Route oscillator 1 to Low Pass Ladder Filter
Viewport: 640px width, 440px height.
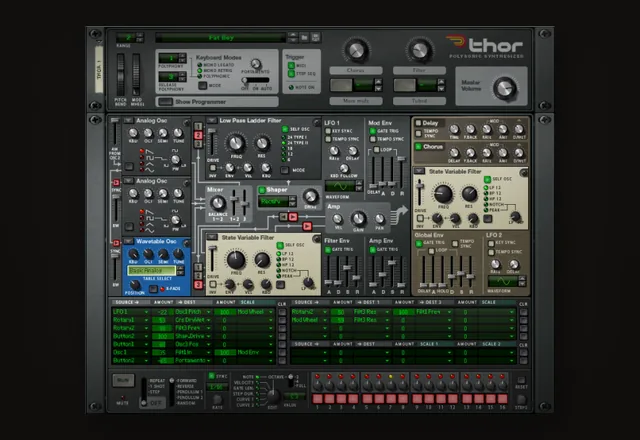[198, 127]
